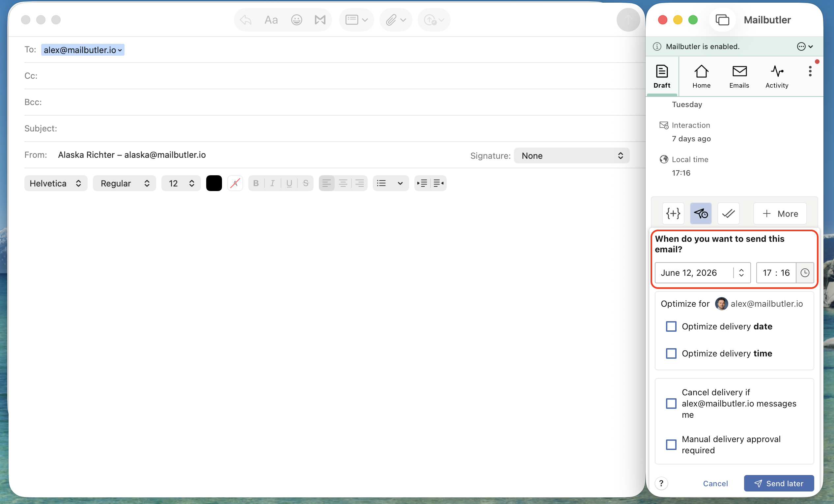834x504 pixels.
Task: Open the Helvetica font dropdown
Action: click(56, 183)
